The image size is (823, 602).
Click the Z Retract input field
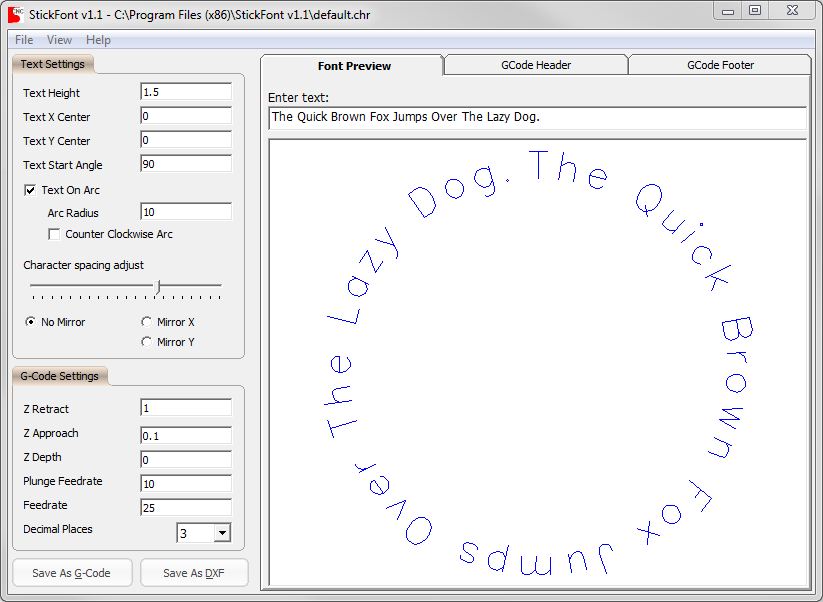(186, 408)
